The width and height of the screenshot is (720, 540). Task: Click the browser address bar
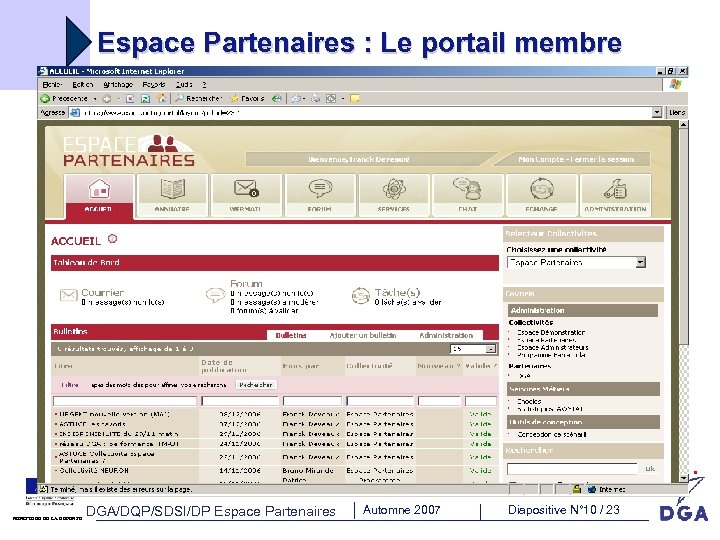366,112
